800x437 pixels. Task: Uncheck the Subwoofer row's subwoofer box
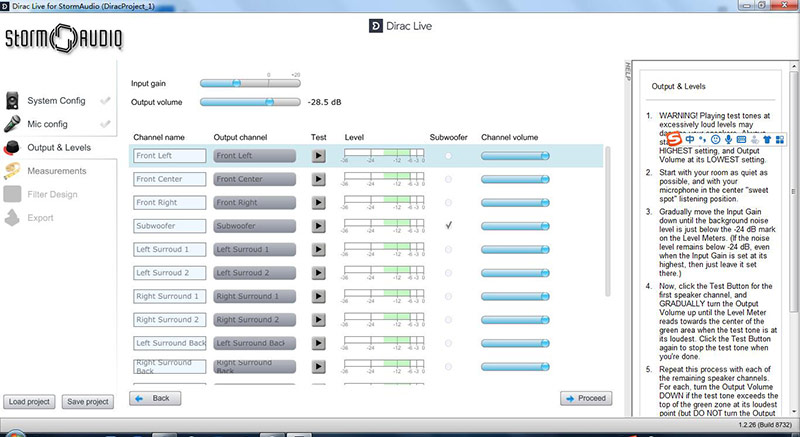(448, 225)
